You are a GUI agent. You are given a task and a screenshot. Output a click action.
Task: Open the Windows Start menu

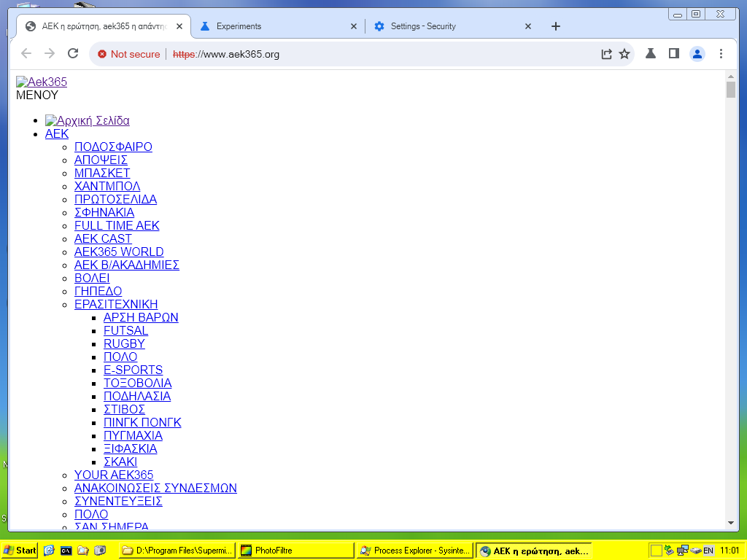[20, 551]
